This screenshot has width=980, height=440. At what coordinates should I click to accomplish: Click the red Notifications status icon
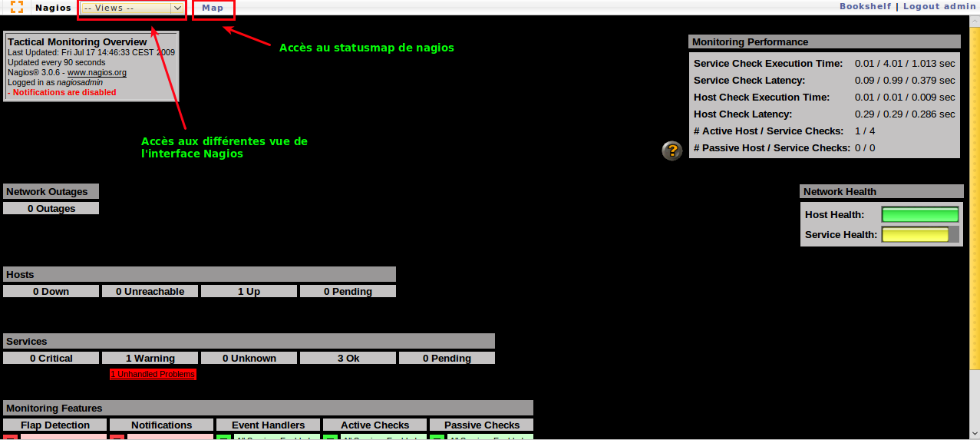117,438
